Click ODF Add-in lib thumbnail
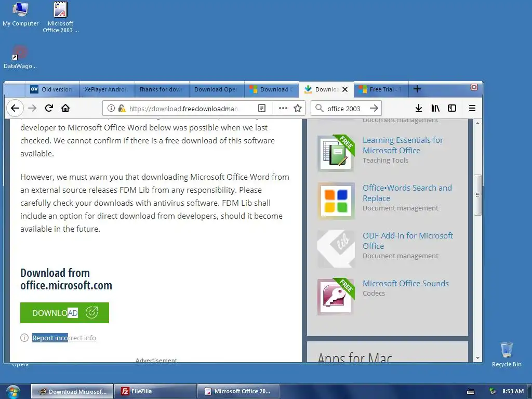 tap(336, 249)
